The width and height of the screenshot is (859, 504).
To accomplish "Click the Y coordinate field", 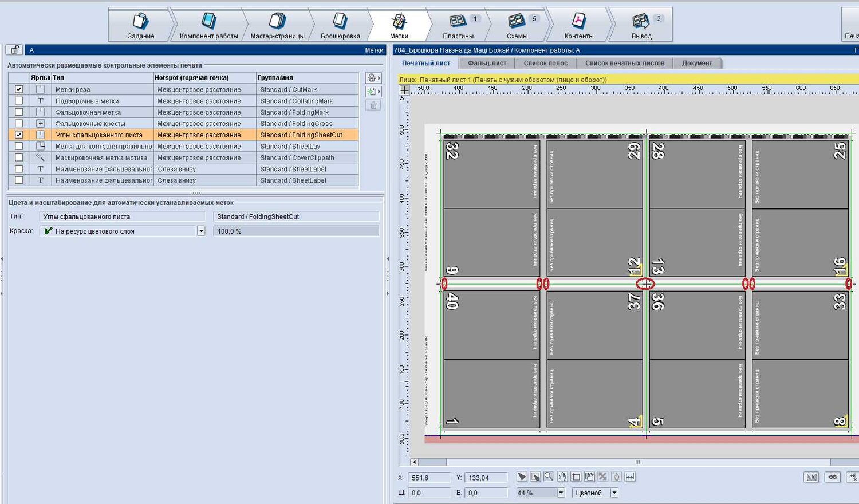I will click(486, 478).
